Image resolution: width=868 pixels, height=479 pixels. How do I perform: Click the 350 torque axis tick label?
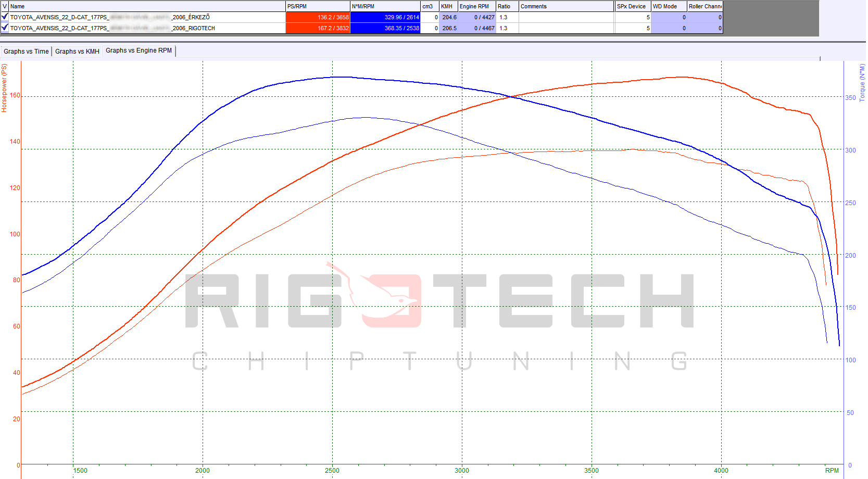[850, 98]
